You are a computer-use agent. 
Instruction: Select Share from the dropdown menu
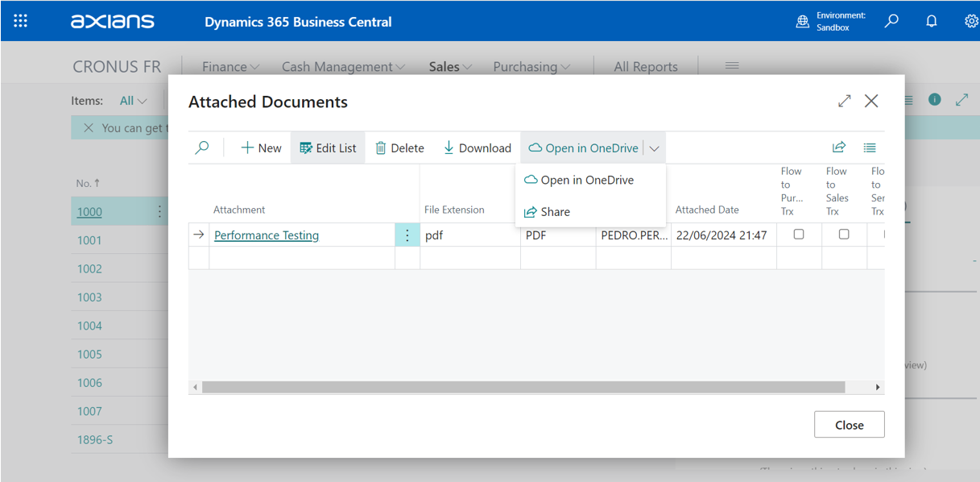(555, 212)
